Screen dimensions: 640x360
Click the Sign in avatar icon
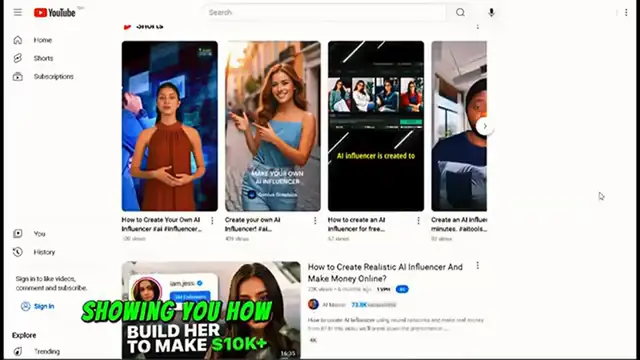pos(25,306)
